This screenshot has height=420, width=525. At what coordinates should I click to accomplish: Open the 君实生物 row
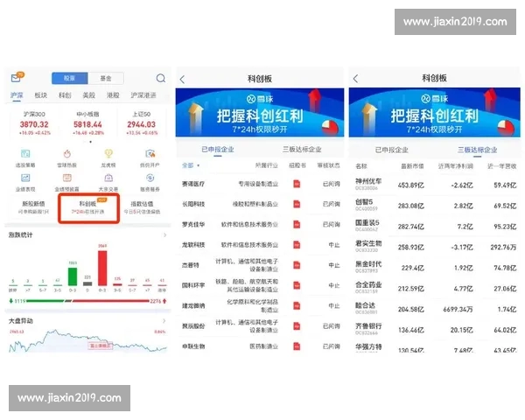click(435, 247)
